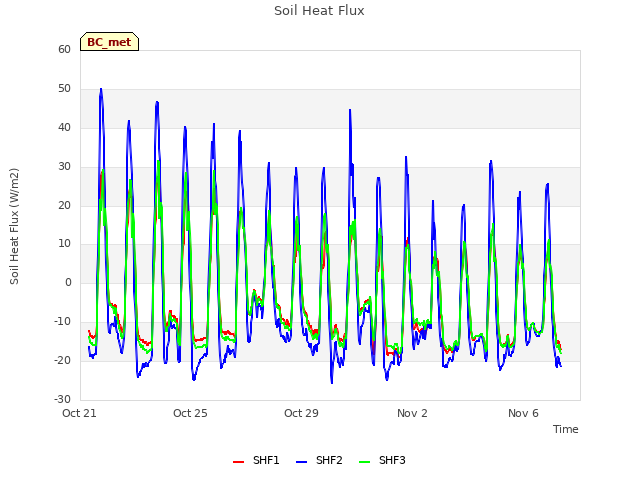Screen dimensions: 640x480
Task: Click the -20 y-axis tick label
Action: [x=62, y=360]
